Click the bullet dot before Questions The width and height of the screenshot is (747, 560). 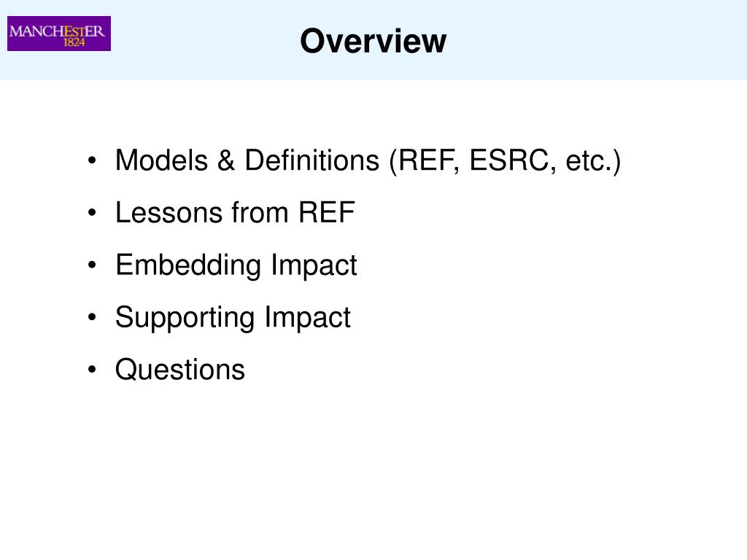click(92, 370)
